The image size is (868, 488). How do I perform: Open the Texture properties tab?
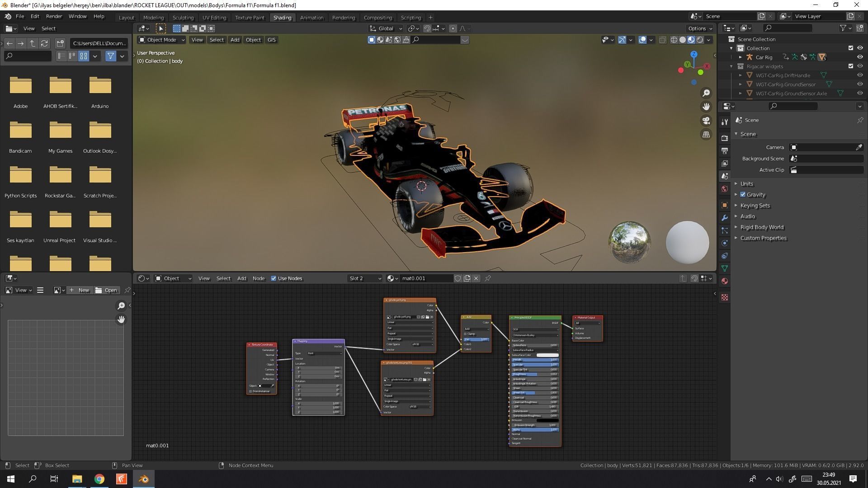click(725, 297)
